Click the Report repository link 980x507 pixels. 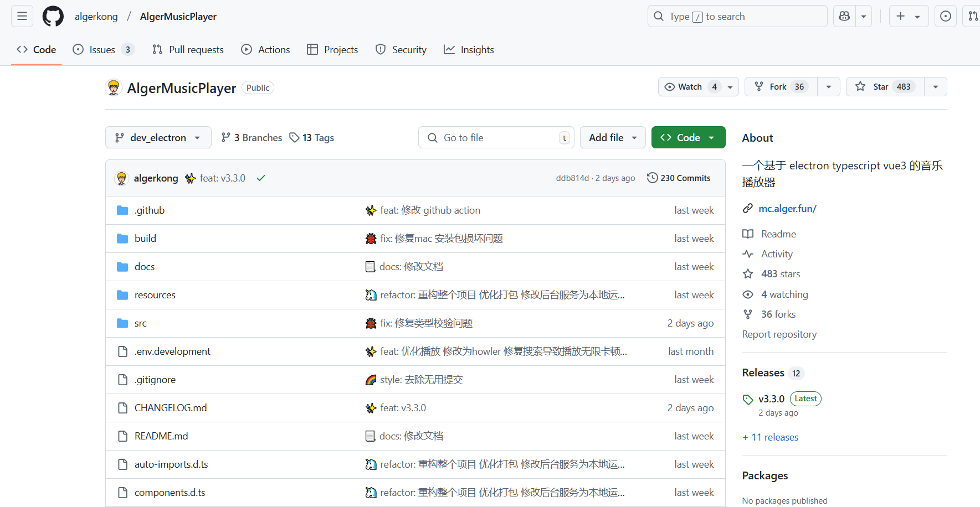tap(779, 334)
